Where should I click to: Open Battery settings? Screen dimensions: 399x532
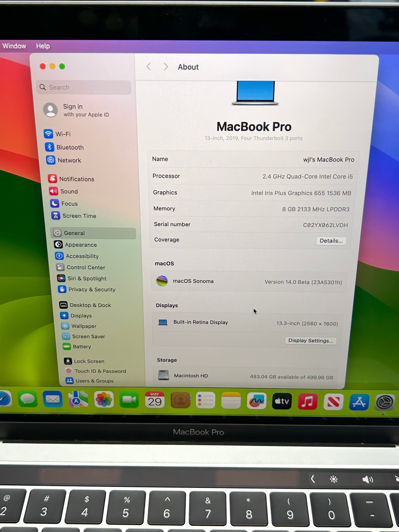tap(77, 346)
